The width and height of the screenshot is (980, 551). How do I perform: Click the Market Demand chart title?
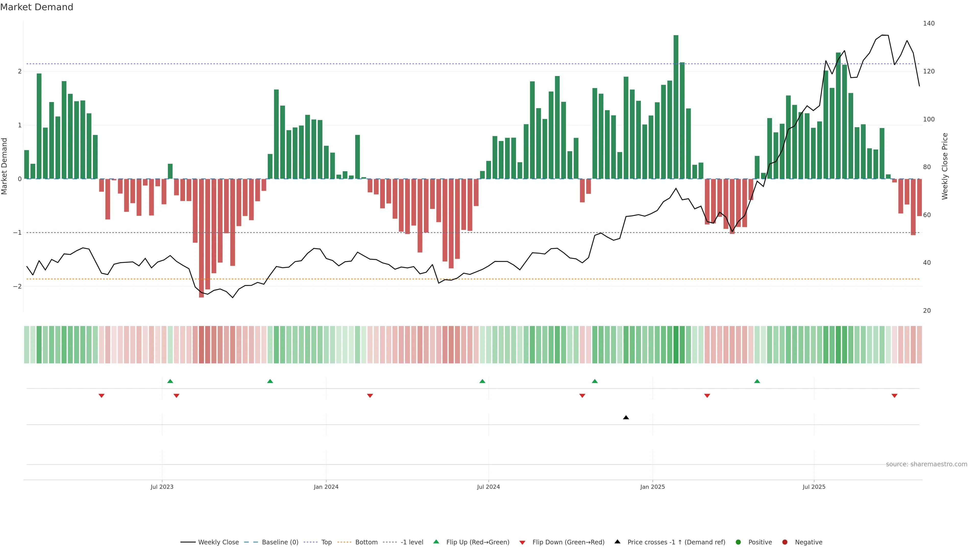[36, 7]
